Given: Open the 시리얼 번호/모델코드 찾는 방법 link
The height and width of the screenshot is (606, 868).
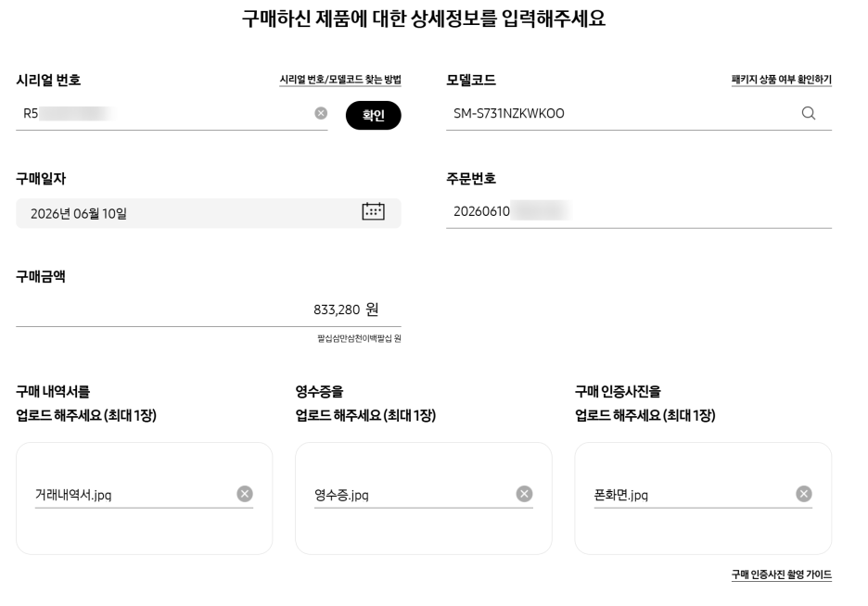Looking at the screenshot, I should point(340,80).
